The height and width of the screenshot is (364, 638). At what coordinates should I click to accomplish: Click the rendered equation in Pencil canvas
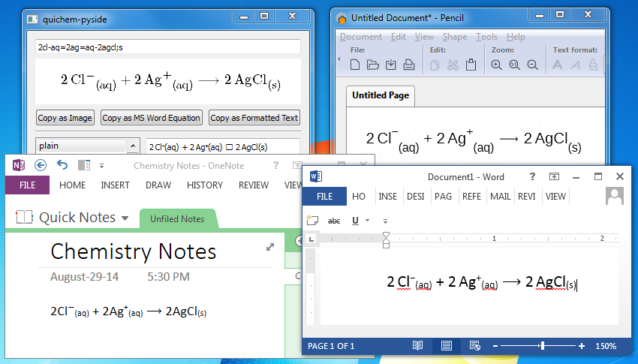tap(474, 140)
